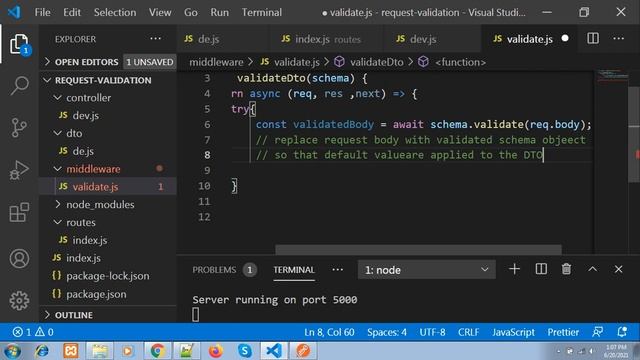The height and width of the screenshot is (360, 640).
Task: Create a new terminal with plus icon
Action: click(x=514, y=269)
